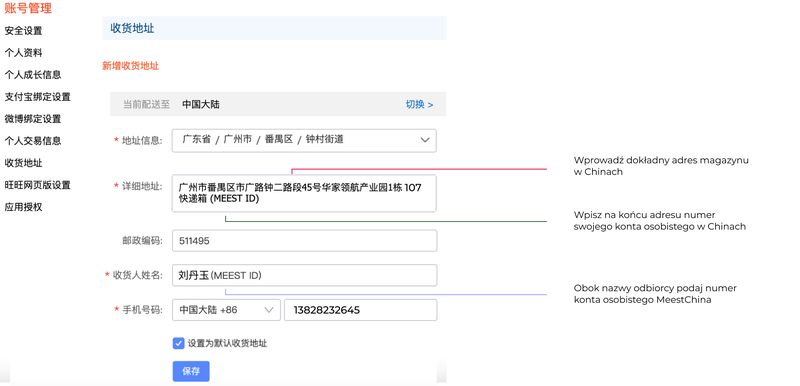Click the phone number field 13828232645
The width and height of the screenshot is (800, 386).
[361, 310]
